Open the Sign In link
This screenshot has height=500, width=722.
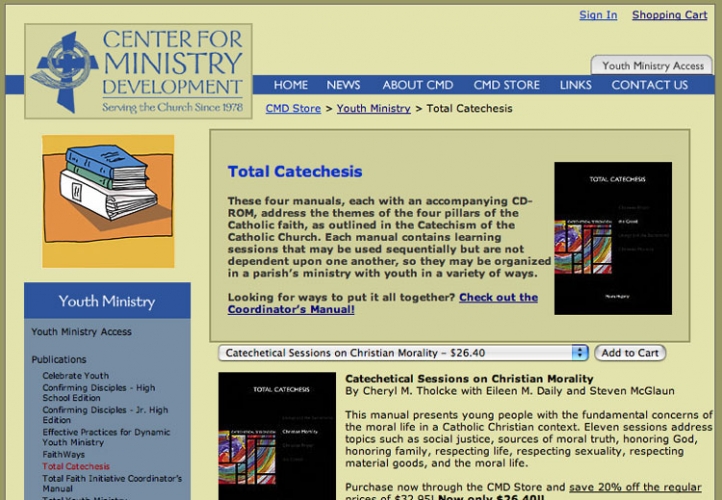pos(598,15)
